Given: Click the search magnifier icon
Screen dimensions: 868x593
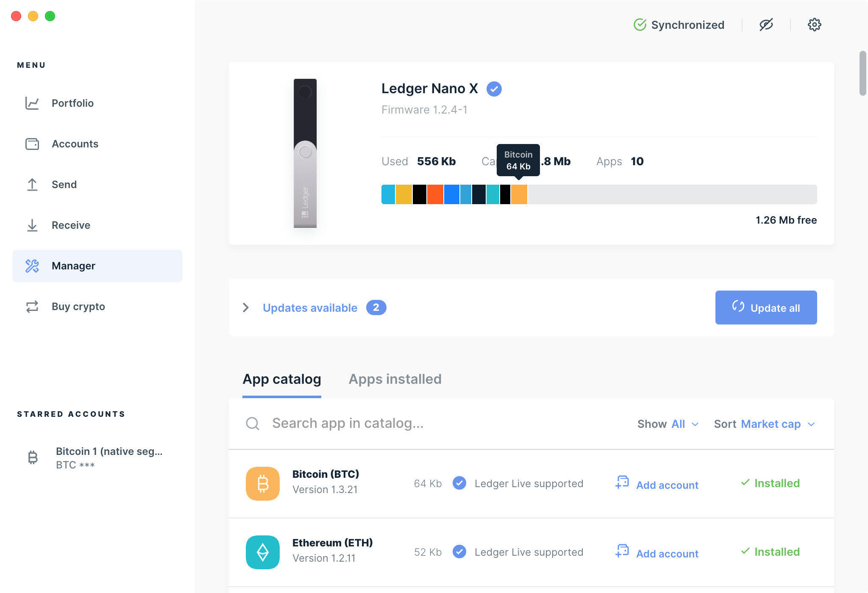Looking at the screenshot, I should click(253, 423).
